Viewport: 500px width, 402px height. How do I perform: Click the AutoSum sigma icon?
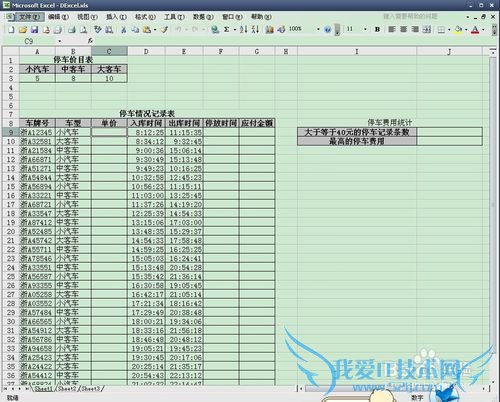(x=226, y=30)
